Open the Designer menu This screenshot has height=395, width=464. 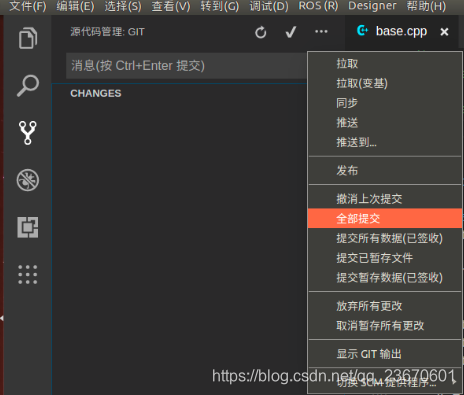[372, 6]
